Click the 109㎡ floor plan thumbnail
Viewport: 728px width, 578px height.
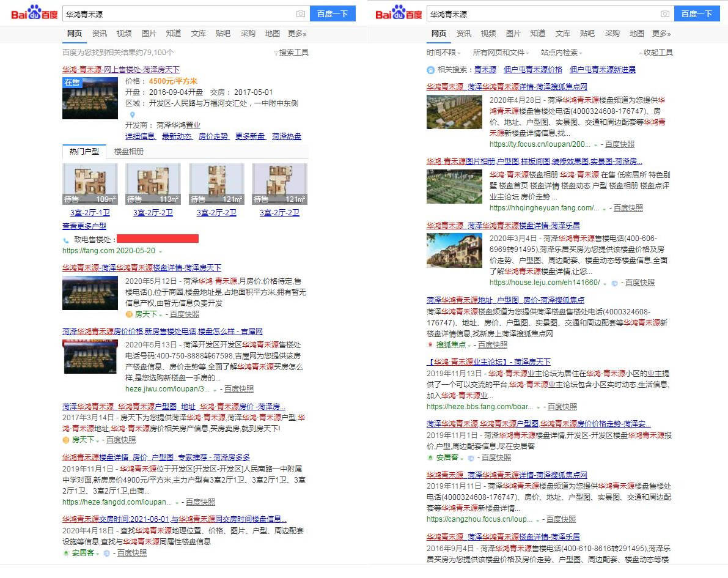[x=90, y=184]
